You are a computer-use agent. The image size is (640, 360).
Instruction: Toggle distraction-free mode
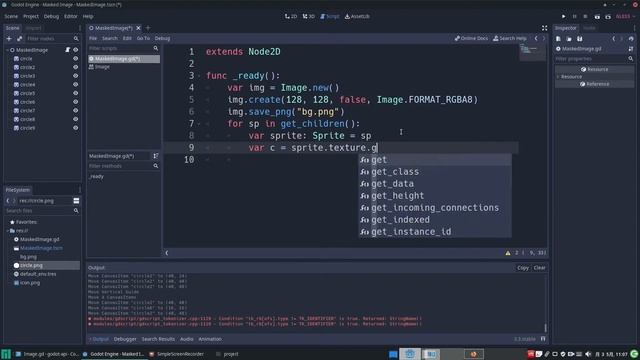(544, 28)
